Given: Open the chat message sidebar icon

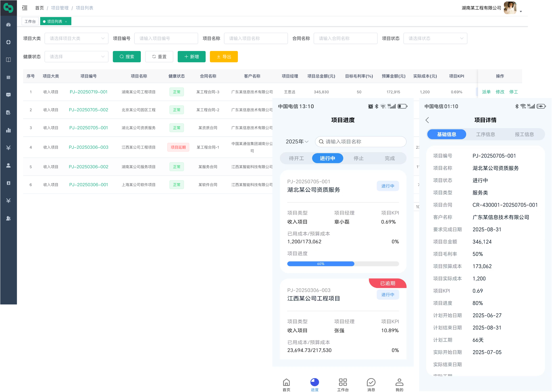Looking at the screenshot, I should pos(8,95).
